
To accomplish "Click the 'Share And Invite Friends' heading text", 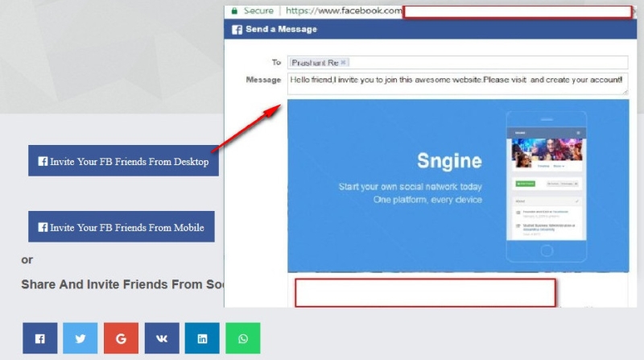I will pos(122,284).
